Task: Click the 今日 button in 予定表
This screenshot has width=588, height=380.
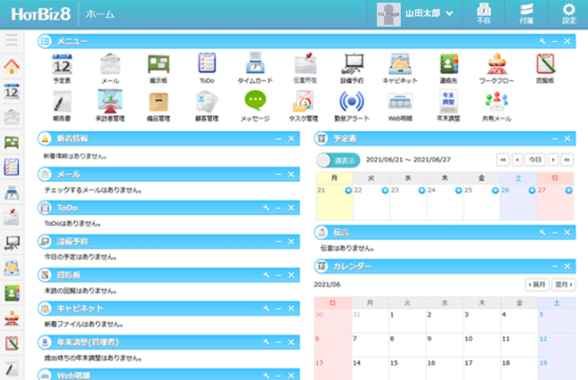Action: click(535, 160)
